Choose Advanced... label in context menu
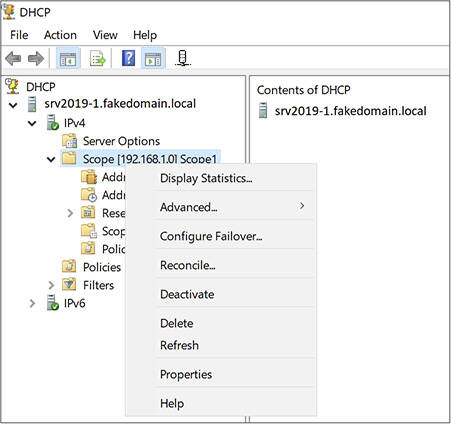 (x=189, y=207)
